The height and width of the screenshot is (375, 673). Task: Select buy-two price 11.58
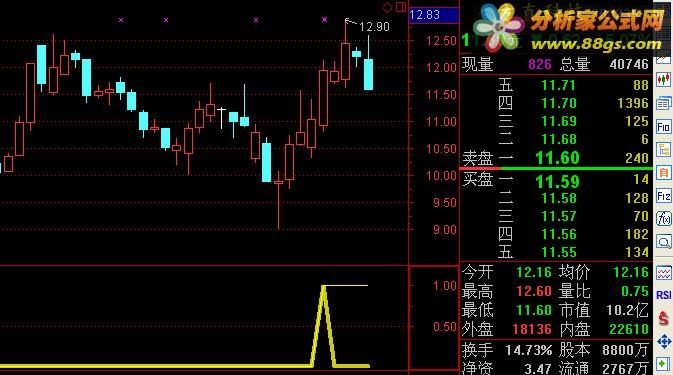[x=558, y=198]
